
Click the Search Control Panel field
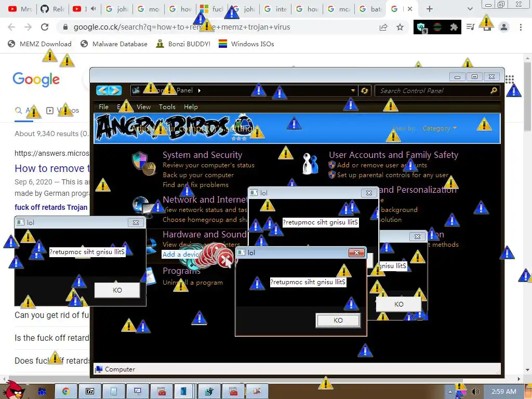click(x=437, y=90)
